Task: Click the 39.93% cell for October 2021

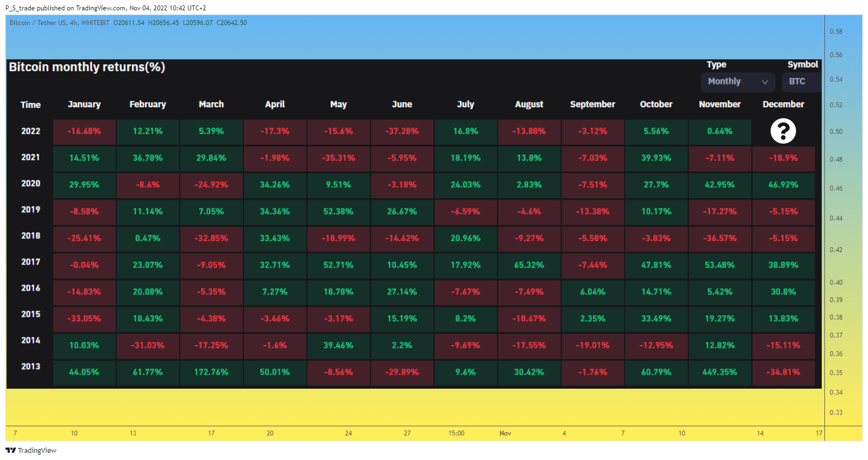Action: [x=656, y=158]
